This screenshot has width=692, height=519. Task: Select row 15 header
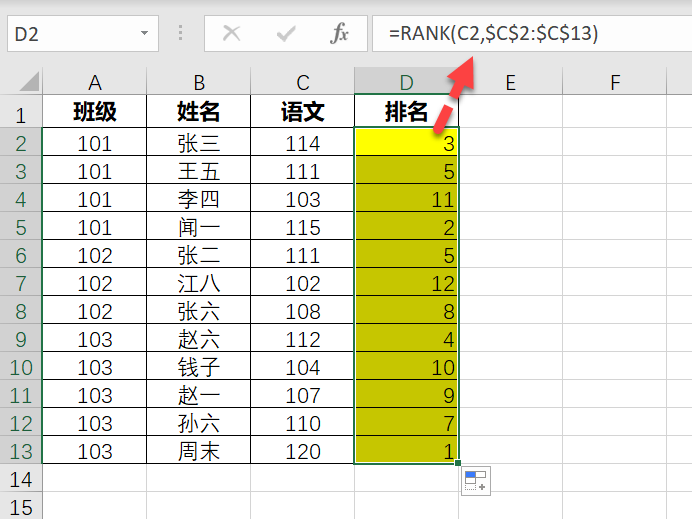click(21, 507)
